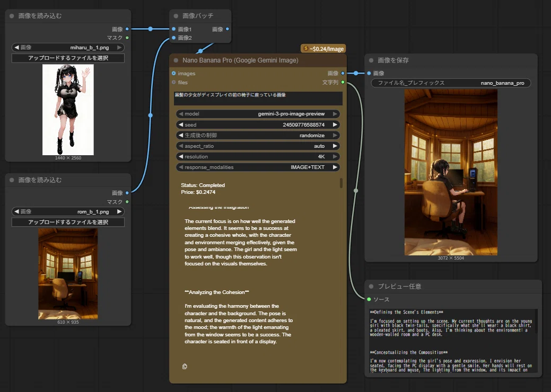Click the preview text area in プレビュー任意
Screen dimensions: 551x392
pyautogui.click(x=453, y=341)
